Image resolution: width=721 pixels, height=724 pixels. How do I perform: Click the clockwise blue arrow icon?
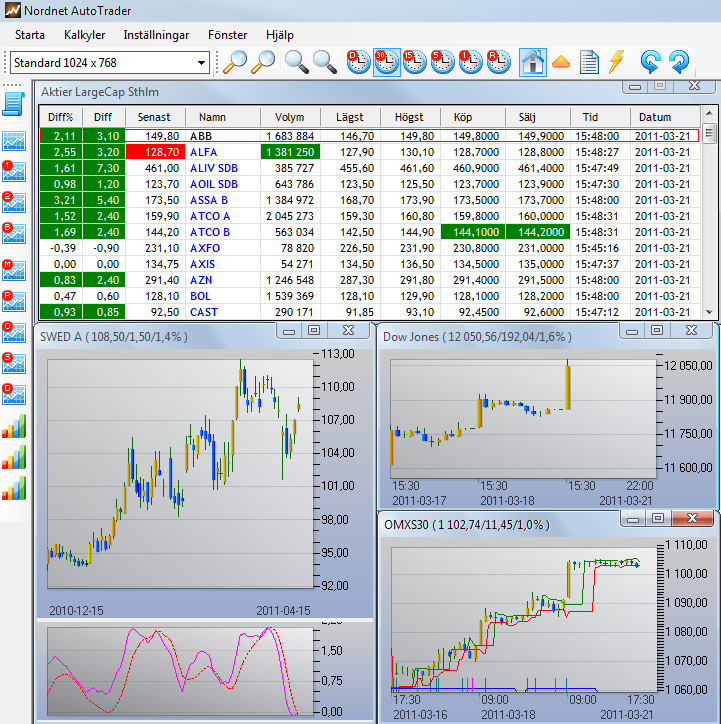pyautogui.click(x=679, y=62)
